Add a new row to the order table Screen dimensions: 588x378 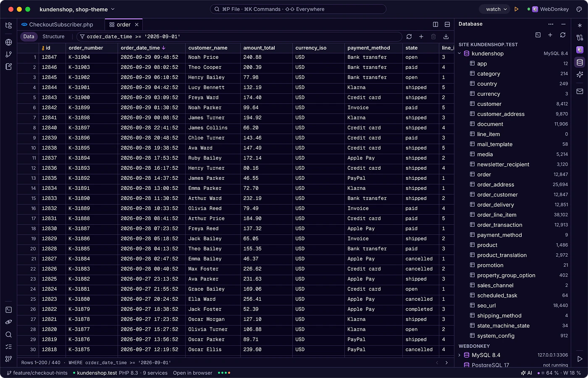coord(421,37)
